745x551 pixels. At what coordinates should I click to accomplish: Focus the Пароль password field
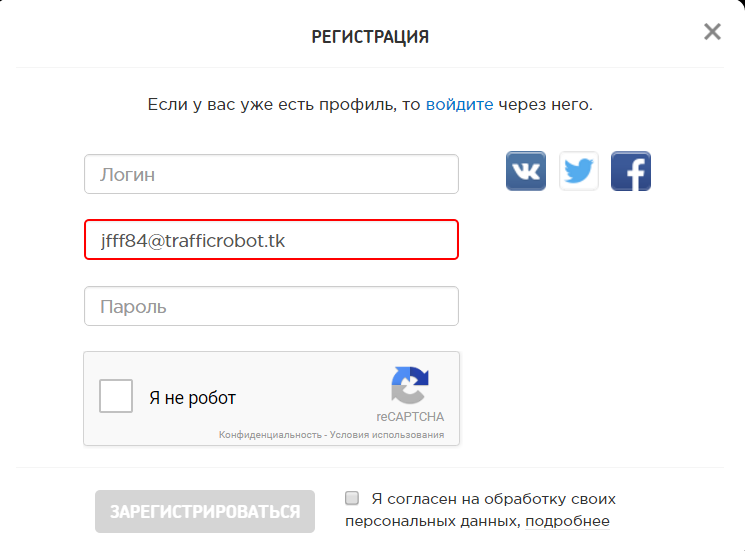tap(271, 306)
